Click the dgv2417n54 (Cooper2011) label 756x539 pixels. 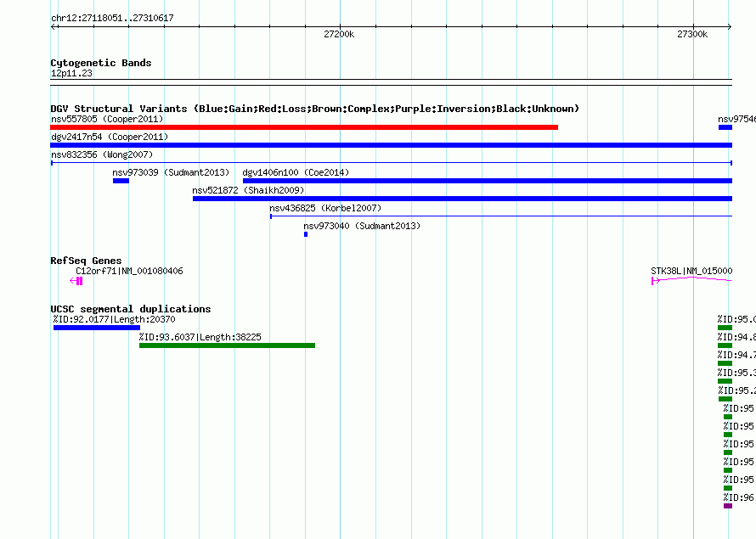coord(110,137)
